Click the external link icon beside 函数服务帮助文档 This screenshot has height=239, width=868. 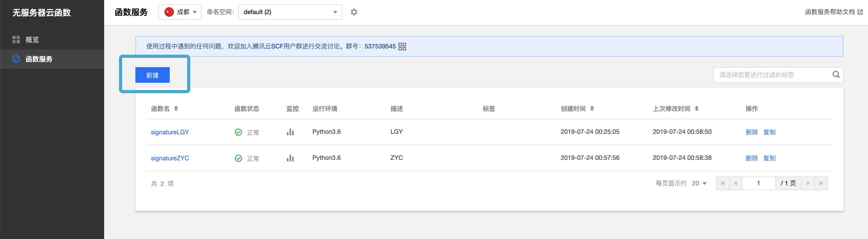click(x=860, y=12)
